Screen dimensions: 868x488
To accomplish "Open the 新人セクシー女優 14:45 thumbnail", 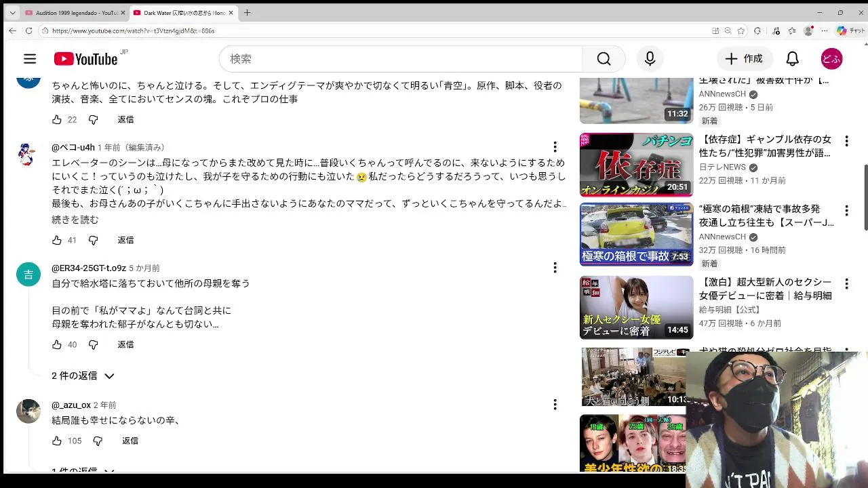I will click(636, 307).
